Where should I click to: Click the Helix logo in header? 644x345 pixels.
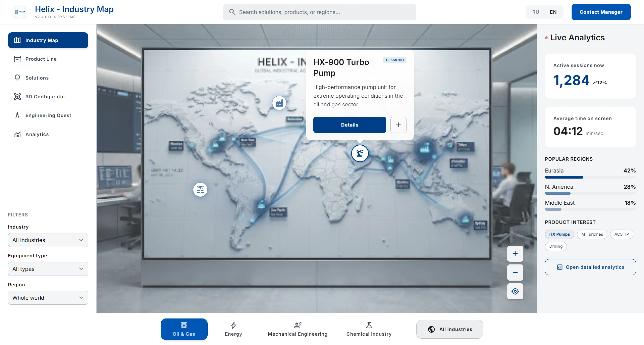click(x=20, y=12)
